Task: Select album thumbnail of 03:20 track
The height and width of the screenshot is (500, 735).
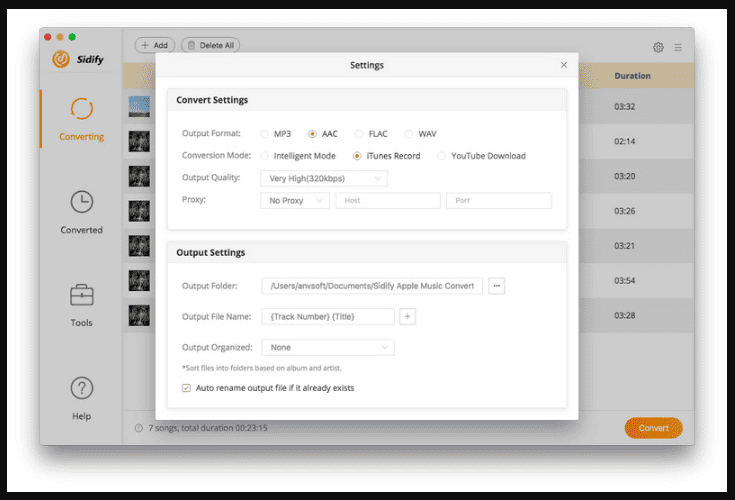Action: 139,176
